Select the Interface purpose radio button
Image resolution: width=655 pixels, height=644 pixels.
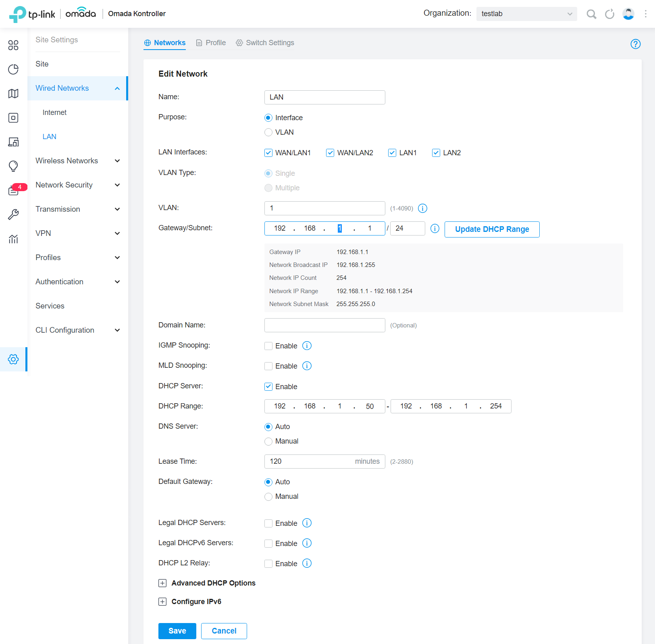click(x=268, y=118)
